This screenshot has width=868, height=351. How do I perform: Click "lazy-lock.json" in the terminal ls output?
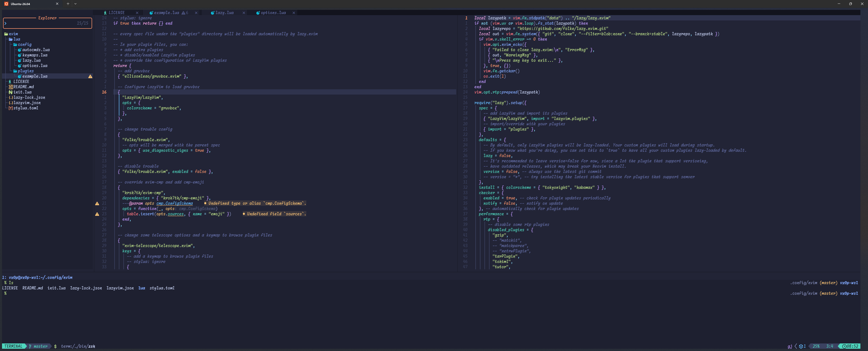point(86,288)
